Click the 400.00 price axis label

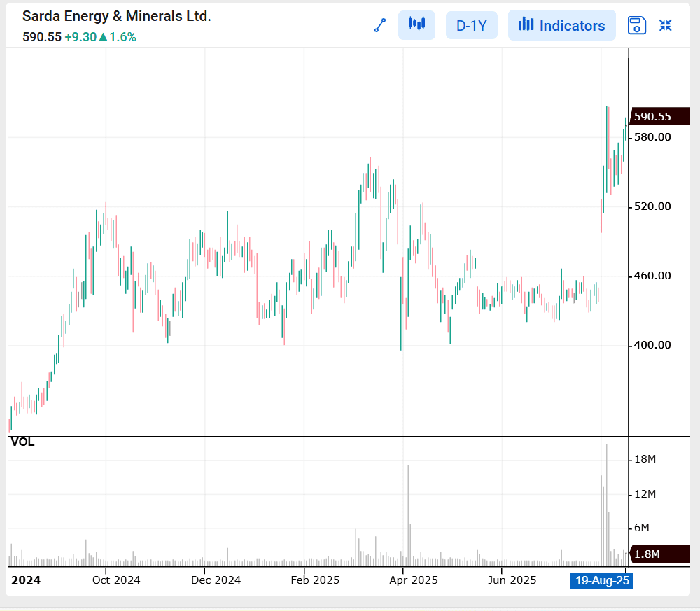point(652,344)
